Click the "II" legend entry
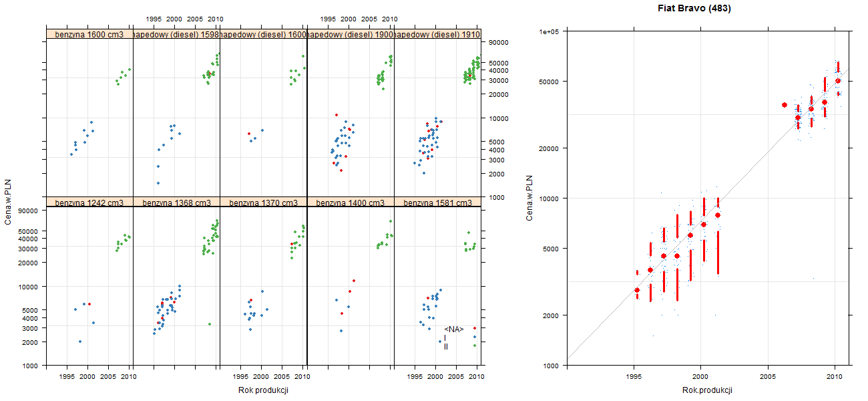 point(446,347)
